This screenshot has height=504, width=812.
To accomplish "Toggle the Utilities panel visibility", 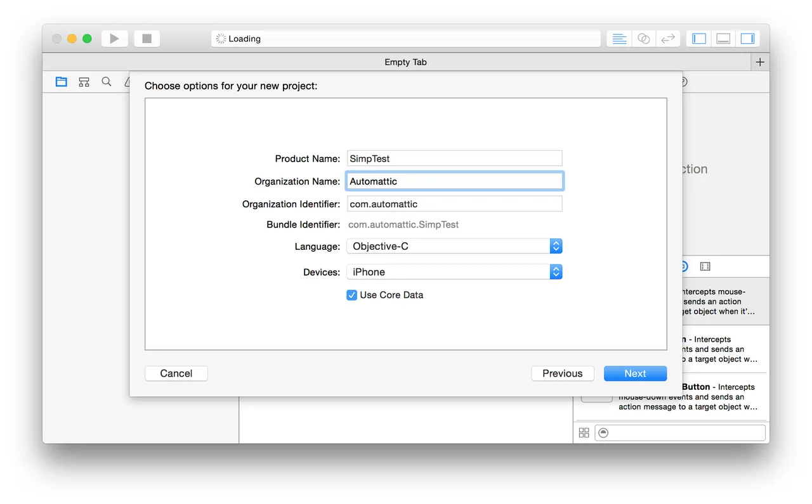I will coord(747,39).
